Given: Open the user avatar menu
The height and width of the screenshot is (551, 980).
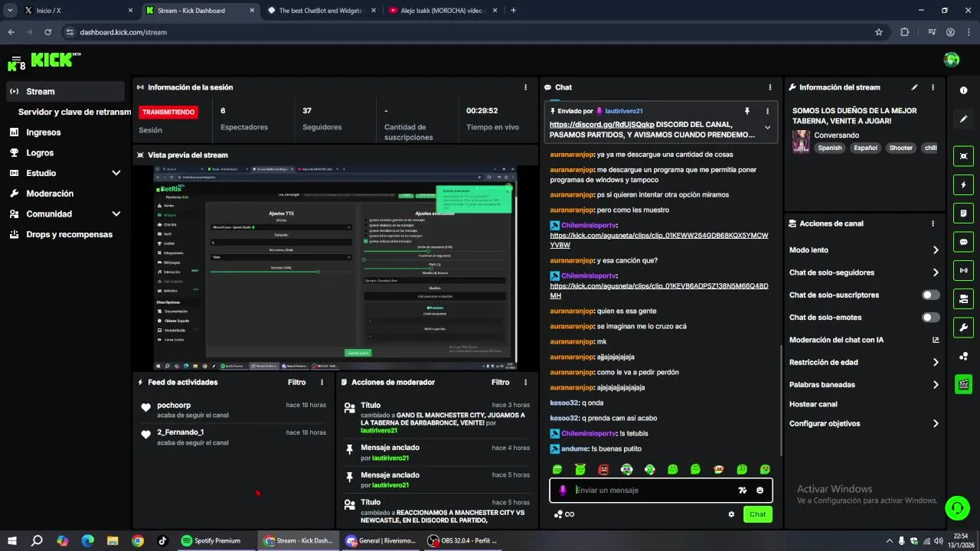Looking at the screenshot, I should pyautogui.click(x=952, y=60).
